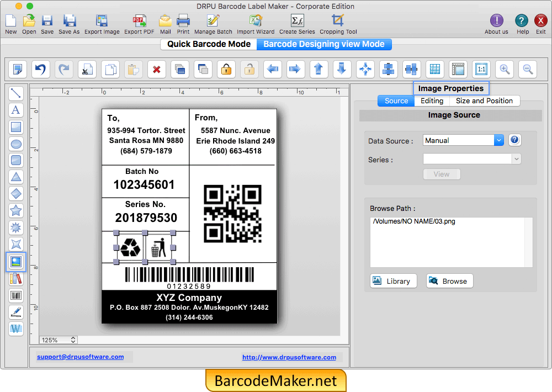552x392 pixels.
Task: Click Browse to choose an image
Action: point(449,281)
